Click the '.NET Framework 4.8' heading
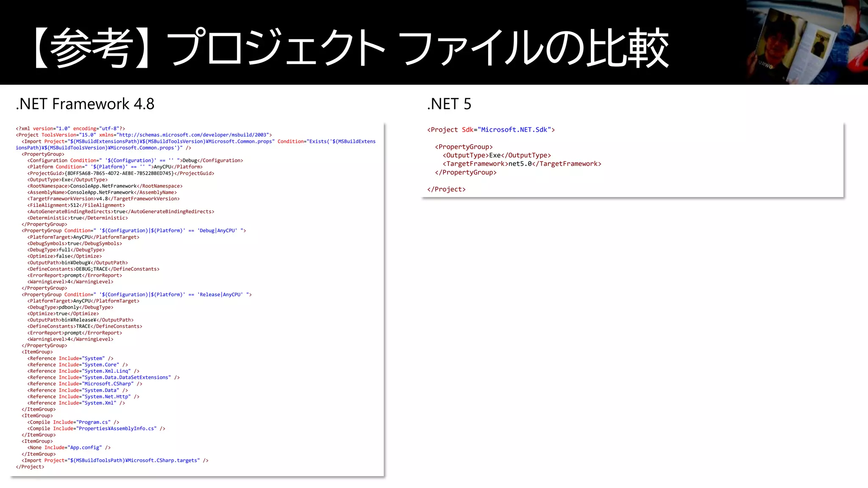The width and height of the screenshot is (868, 488). [85, 104]
